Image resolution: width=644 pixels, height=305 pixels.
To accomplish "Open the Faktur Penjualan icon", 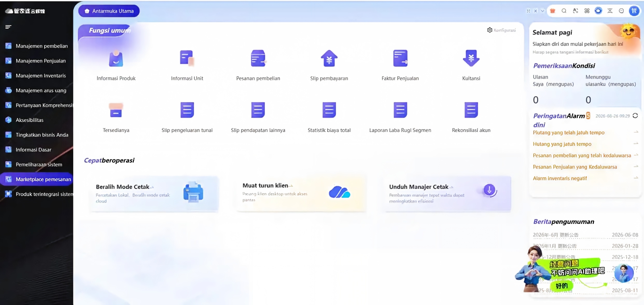I will [x=400, y=59].
